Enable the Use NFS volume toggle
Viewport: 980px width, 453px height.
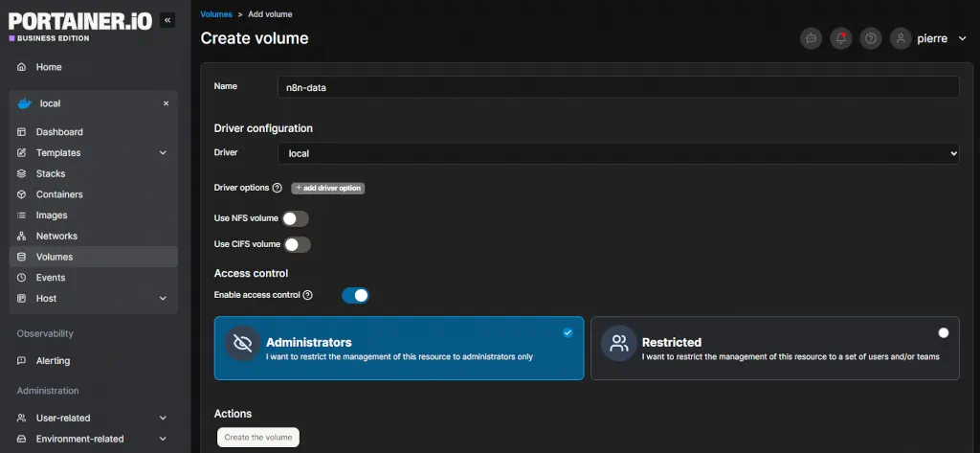pos(296,218)
